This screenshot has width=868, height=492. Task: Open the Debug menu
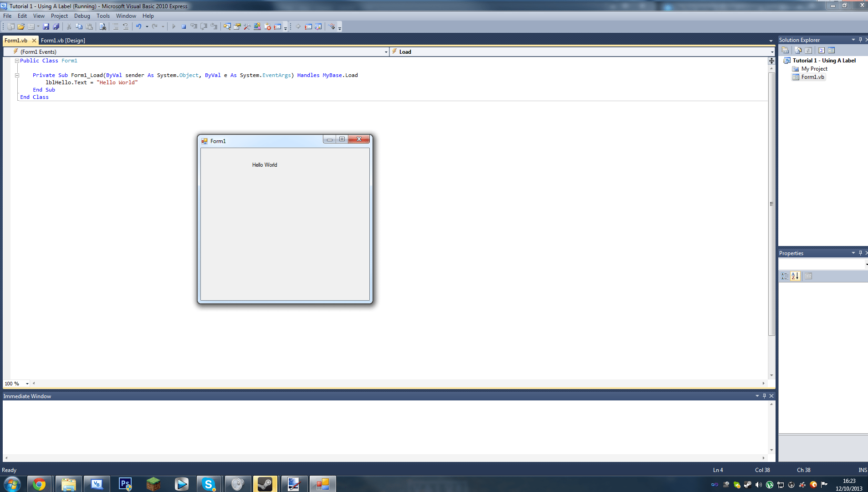[82, 16]
